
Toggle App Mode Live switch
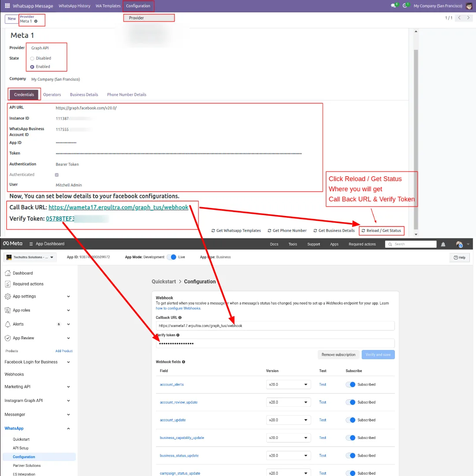[171, 257]
